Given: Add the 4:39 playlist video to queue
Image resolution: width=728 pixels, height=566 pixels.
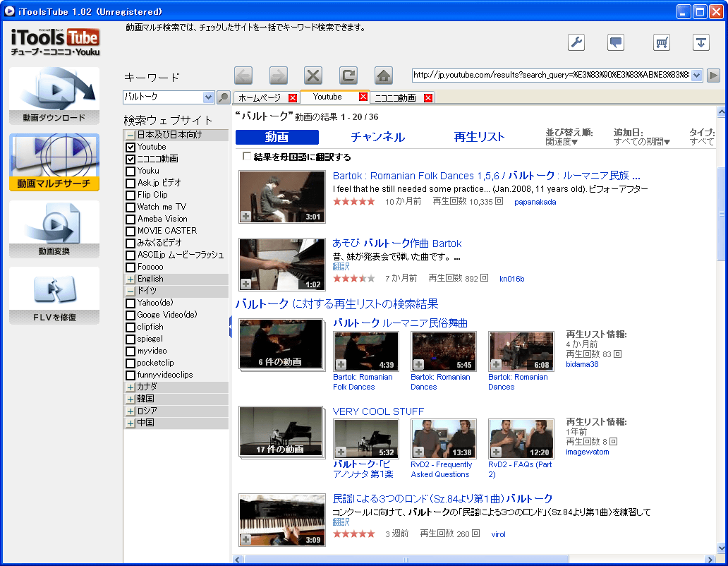Looking at the screenshot, I should point(341,364).
